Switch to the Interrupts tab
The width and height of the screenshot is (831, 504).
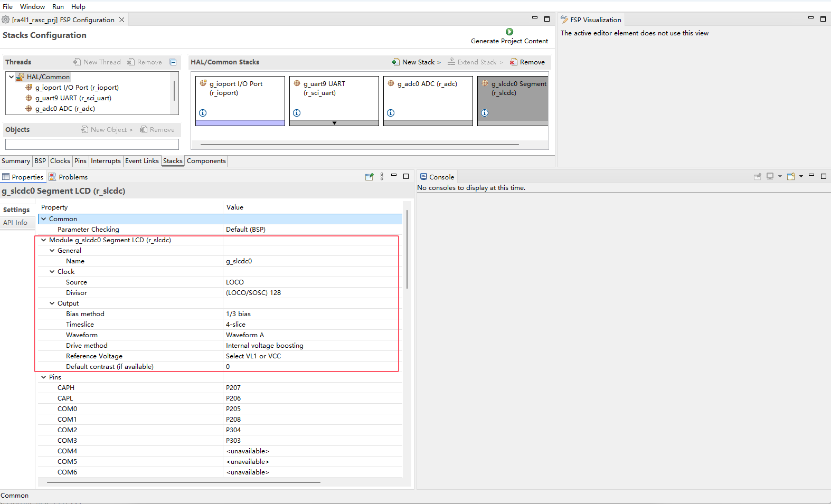tap(106, 161)
